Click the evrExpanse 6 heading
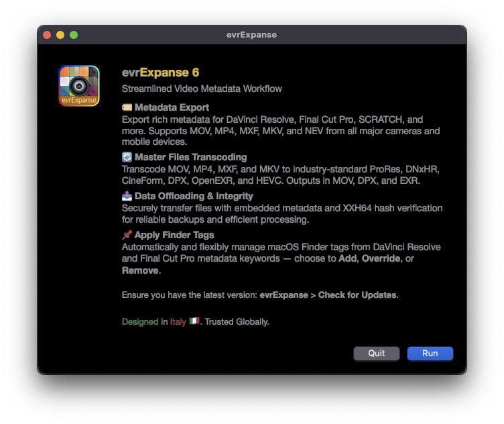This screenshot has height=424, width=504. [x=160, y=72]
